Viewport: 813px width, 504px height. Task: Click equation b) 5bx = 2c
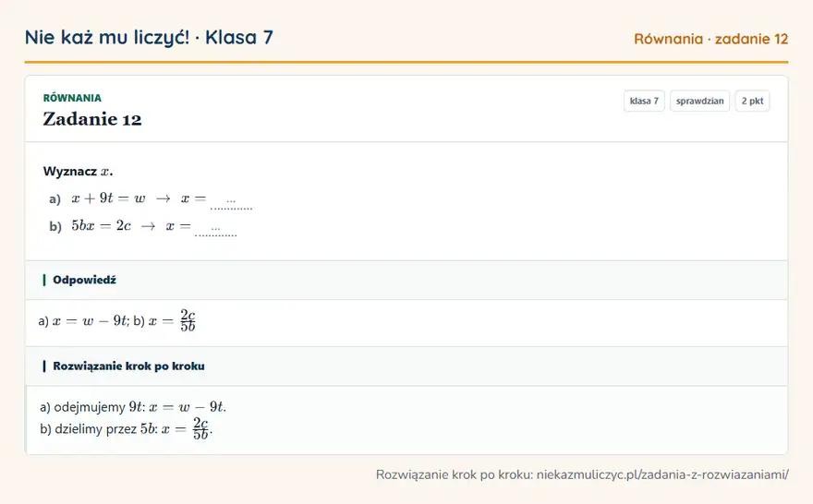click(x=101, y=226)
